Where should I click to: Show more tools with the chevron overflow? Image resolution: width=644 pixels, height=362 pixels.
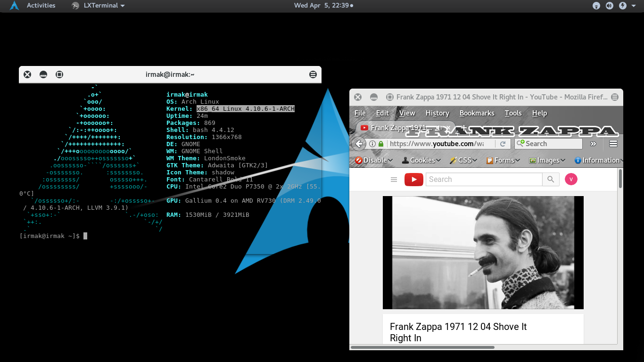click(x=593, y=144)
